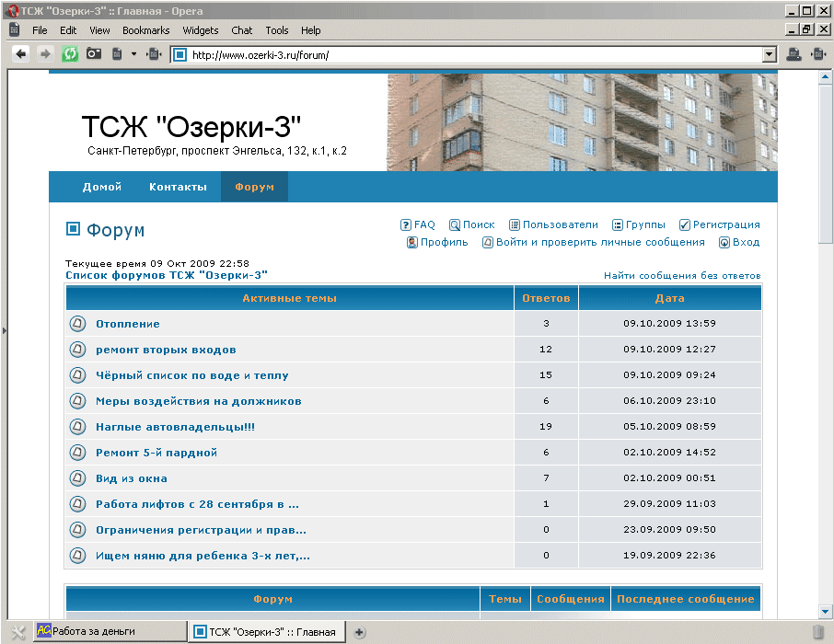Open the Наглые автовладельцы!!! topic

point(175,427)
